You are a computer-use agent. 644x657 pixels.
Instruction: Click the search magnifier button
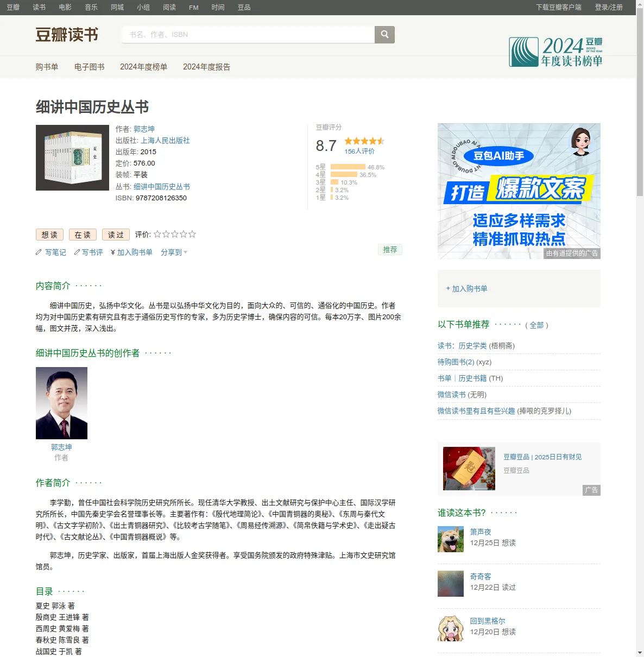tap(384, 35)
